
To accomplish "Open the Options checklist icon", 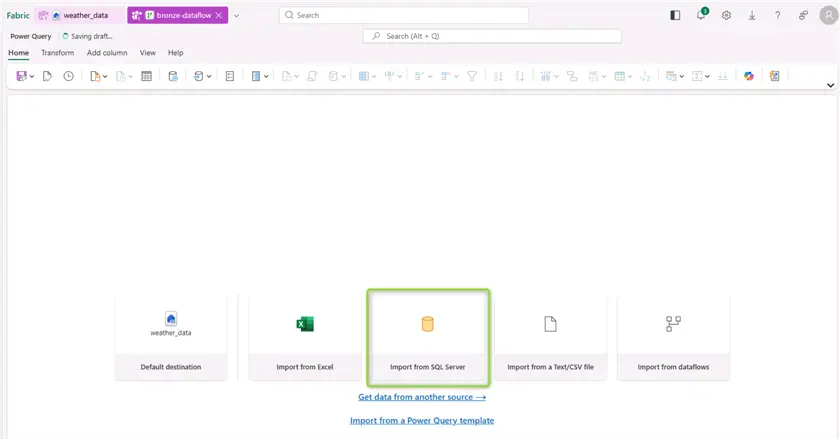I will tap(230, 76).
